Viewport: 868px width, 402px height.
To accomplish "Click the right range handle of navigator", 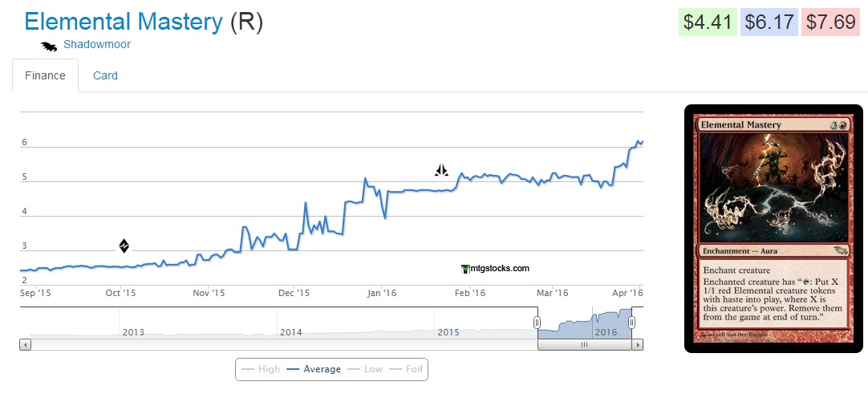I will 632,323.
